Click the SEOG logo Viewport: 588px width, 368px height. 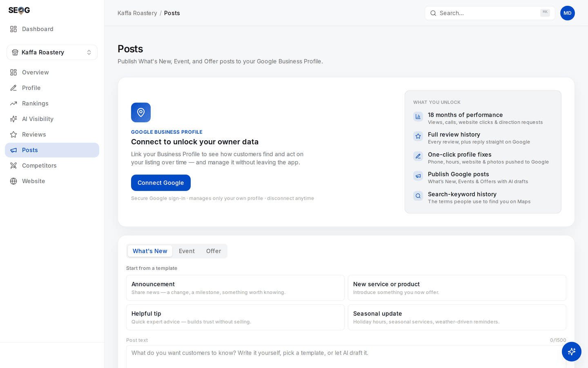19,10
